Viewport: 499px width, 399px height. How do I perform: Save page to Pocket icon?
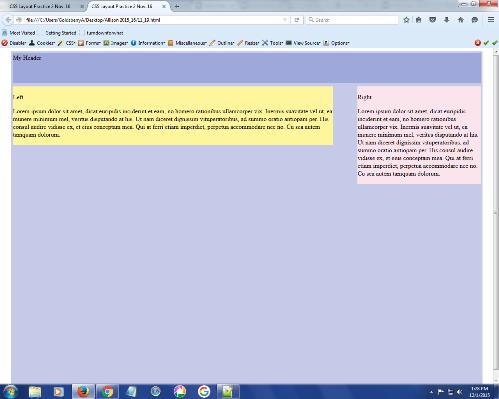pos(433,20)
